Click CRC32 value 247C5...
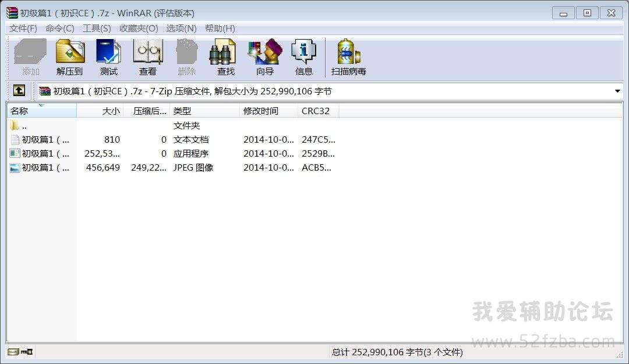The width and height of the screenshot is (629, 364). click(319, 140)
